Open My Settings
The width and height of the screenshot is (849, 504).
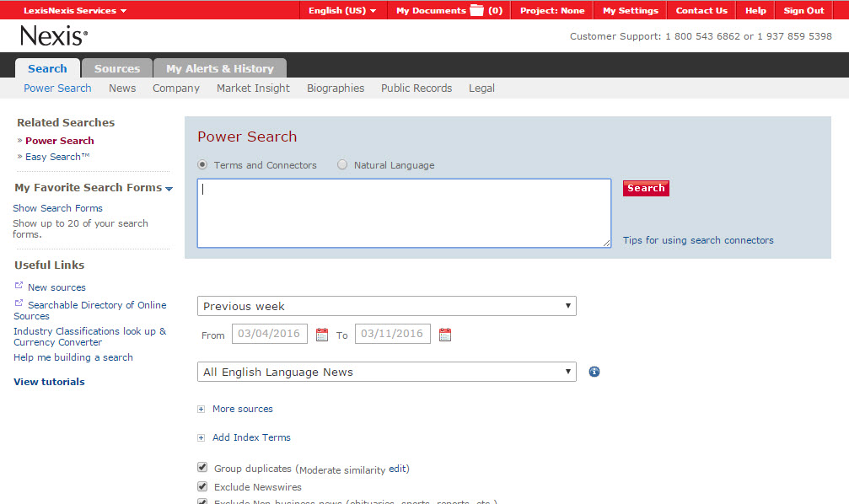(x=631, y=10)
